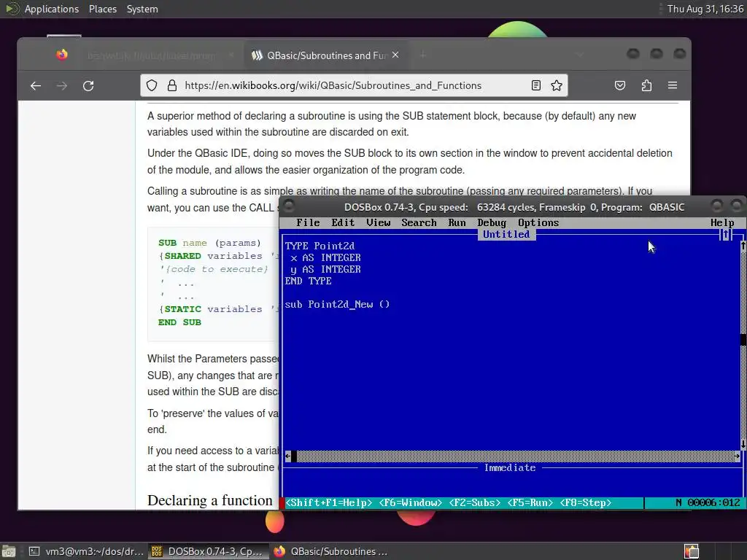
Task: Open QBasic File menu
Action: click(308, 223)
